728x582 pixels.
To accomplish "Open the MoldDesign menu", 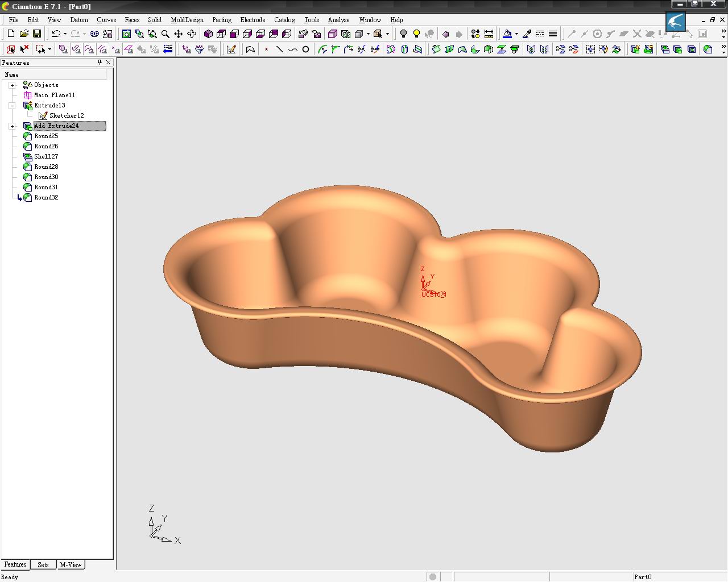I will click(187, 20).
